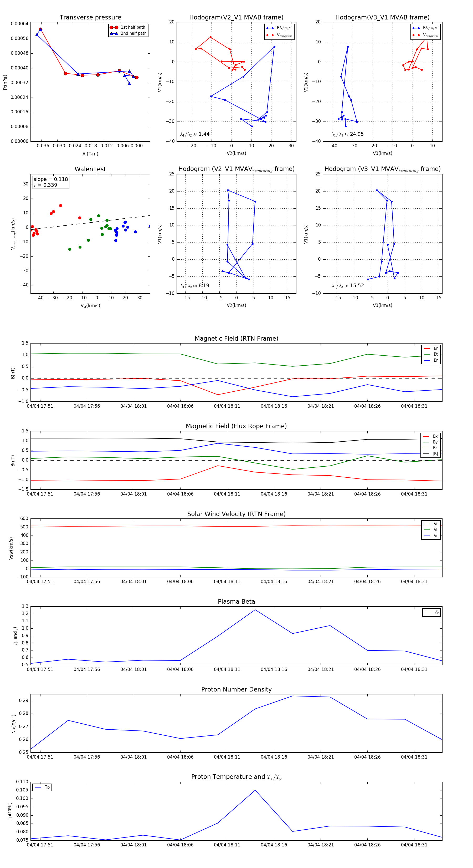Viewport: 473px width, 868px height.
Task: Click the 'Hodogram(V2_V1 MVAB frame)' title
Action: pos(236,18)
